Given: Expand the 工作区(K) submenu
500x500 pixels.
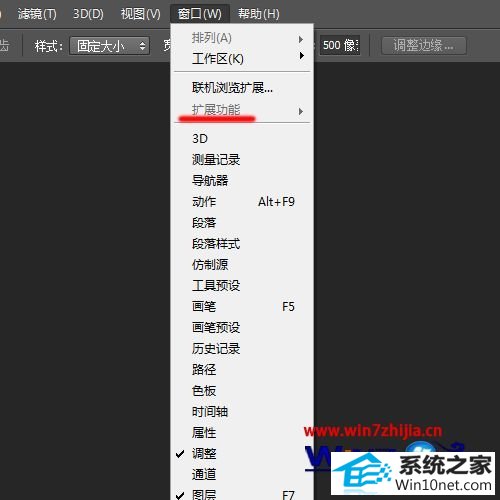Looking at the screenshot, I should [x=242, y=59].
